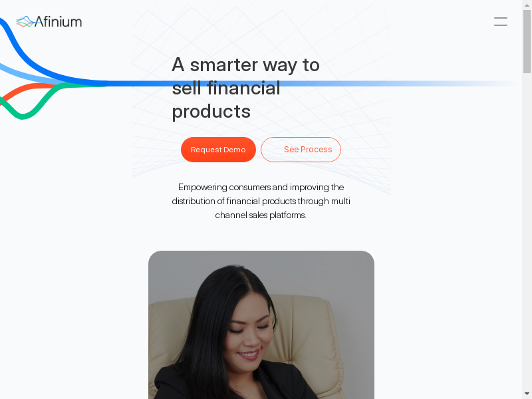Click the scrollbar up arrow

tap(527, 4)
